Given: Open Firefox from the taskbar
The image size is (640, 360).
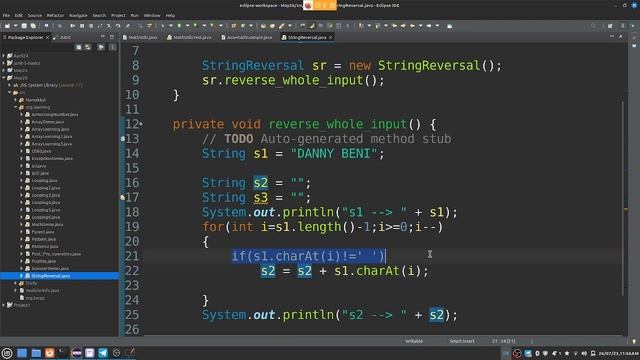Looking at the screenshot, I should 49,353.
